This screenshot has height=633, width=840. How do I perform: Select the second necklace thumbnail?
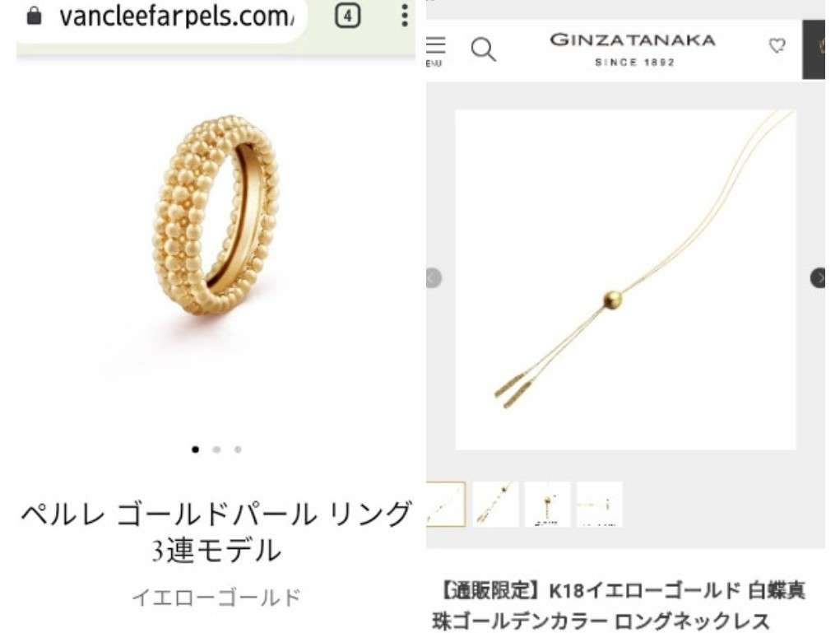(x=495, y=505)
